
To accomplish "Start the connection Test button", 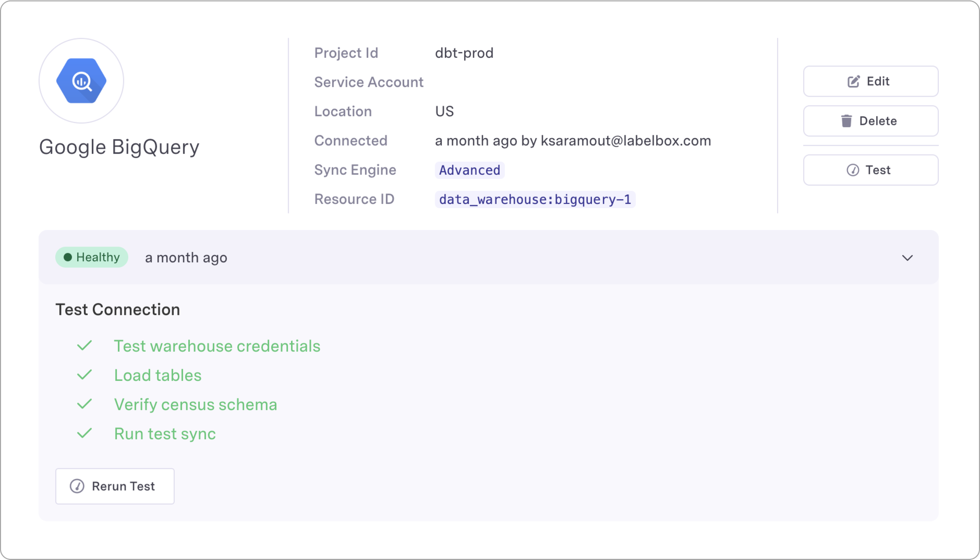I will coord(870,170).
